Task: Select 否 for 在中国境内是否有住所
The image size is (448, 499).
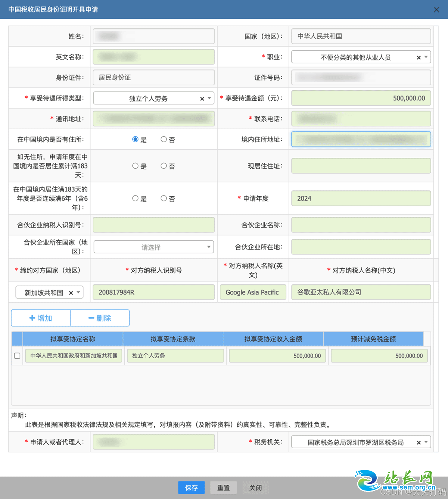Action: coord(164,139)
